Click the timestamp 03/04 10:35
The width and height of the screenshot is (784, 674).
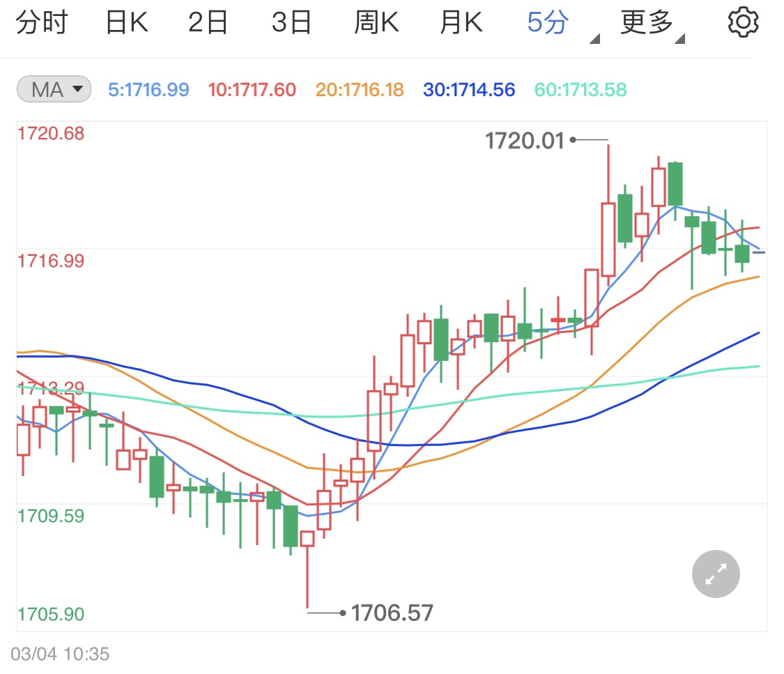[60, 654]
